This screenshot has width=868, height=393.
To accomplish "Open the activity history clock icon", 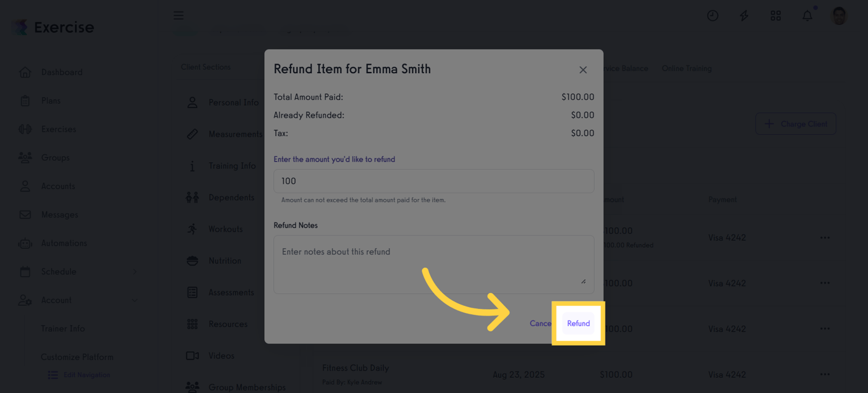I will pyautogui.click(x=712, y=15).
